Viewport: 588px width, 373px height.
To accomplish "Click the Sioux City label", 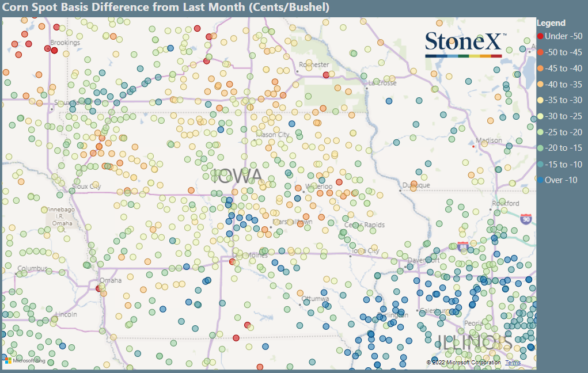I will point(86,186).
